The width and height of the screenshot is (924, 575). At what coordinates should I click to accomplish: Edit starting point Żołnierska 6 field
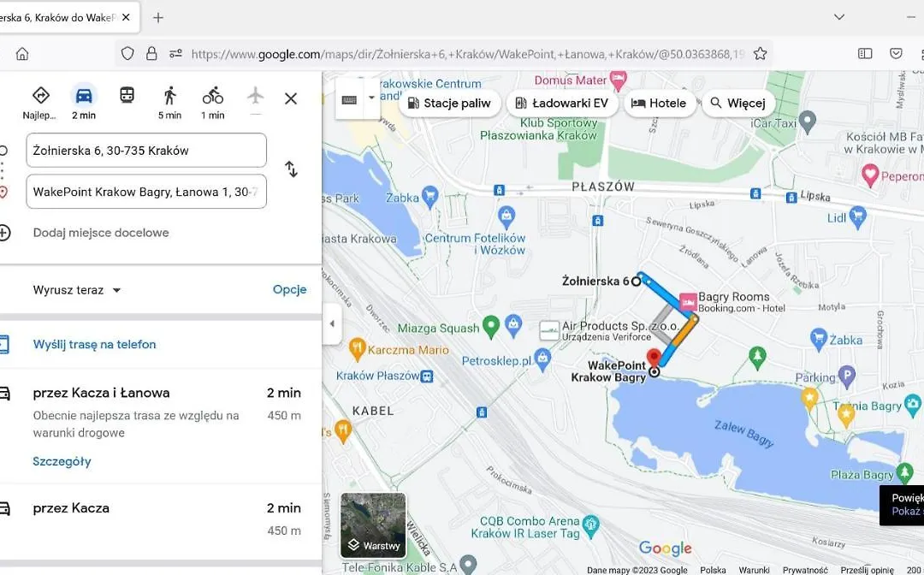146,151
